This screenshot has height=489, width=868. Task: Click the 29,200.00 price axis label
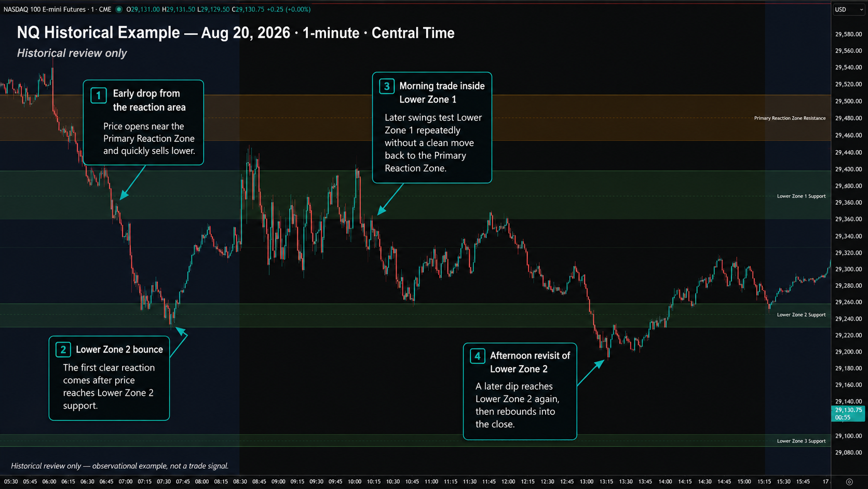[x=848, y=352]
